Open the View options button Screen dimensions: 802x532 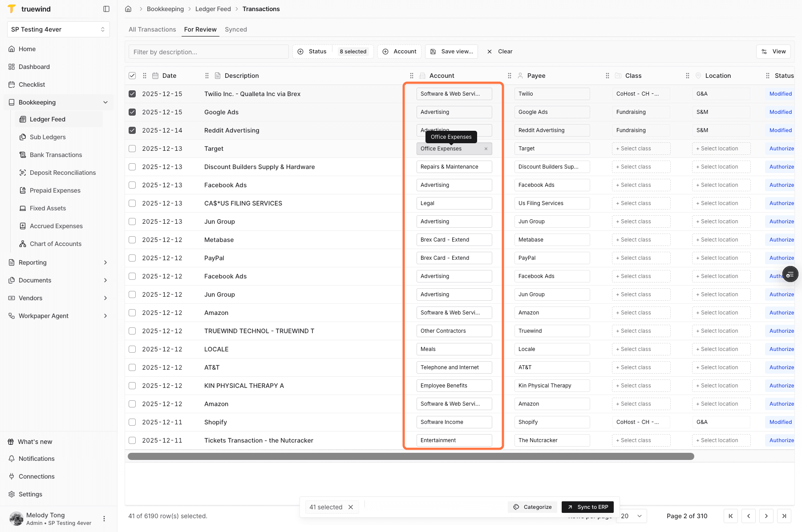[774, 52]
